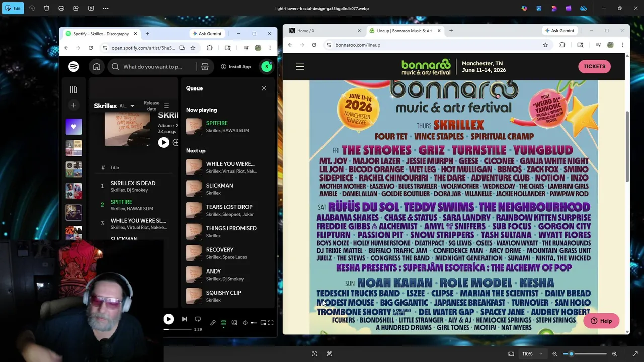Click the share icon in Photos toolbar
Screen dimensions: 644x362
pos(76,8)
